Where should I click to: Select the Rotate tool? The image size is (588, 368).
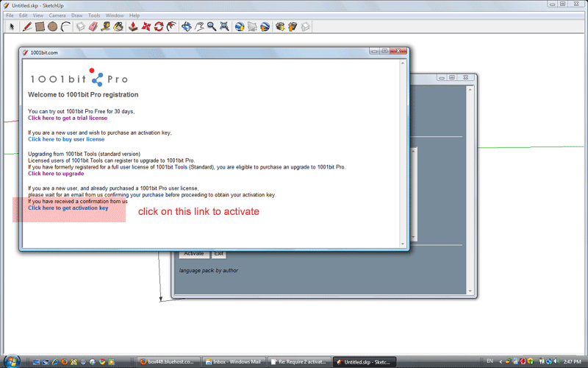pos(159,26)
